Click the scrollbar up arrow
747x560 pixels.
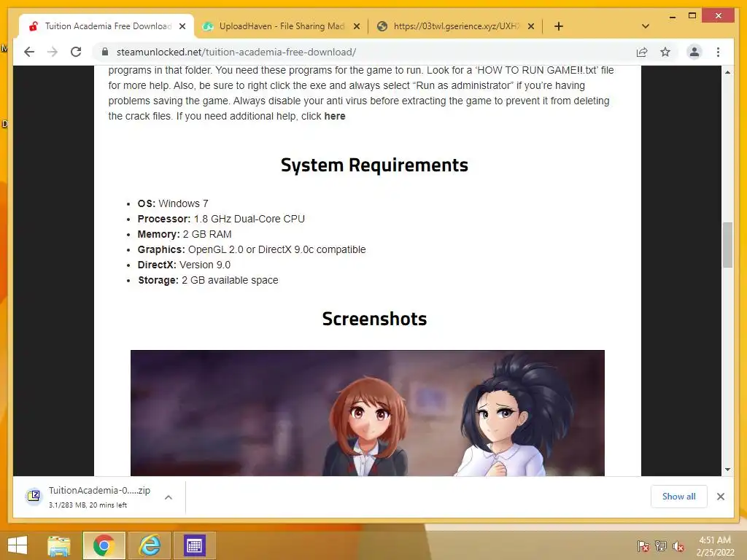click(x=727, y=72)
